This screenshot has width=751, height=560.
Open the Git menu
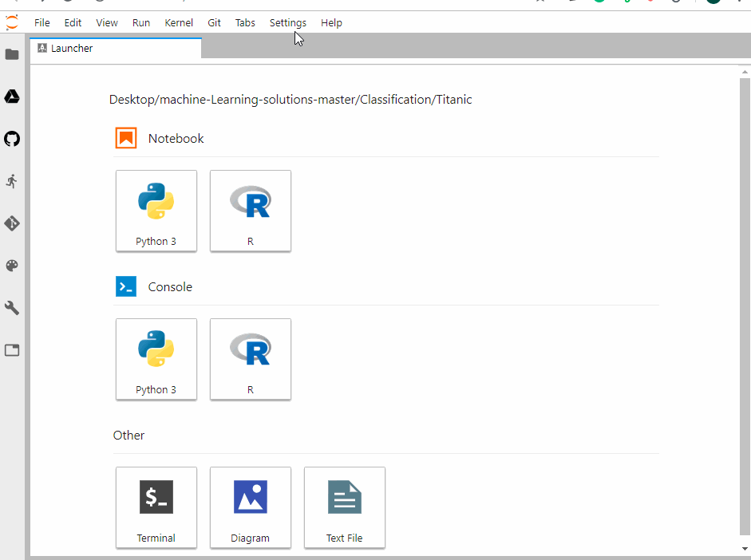[x=214, y=22]
